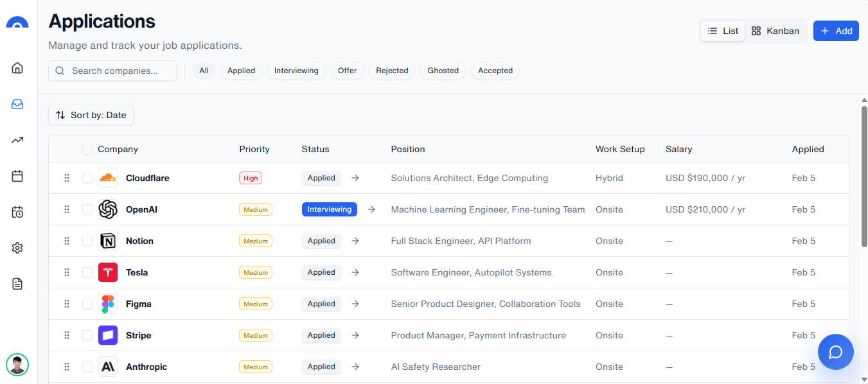Click the OpenAI company logo
The height and width of the screenshot is (384, 868).
pyautogui.click(x=108, y=209)
